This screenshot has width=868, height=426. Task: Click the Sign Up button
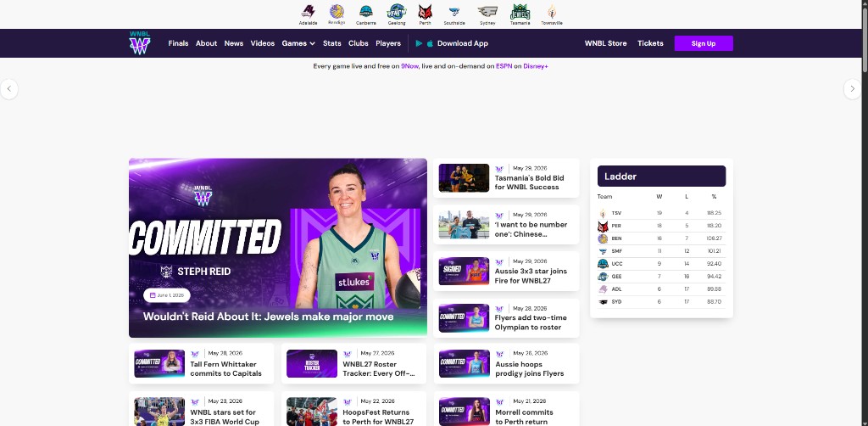704,43
